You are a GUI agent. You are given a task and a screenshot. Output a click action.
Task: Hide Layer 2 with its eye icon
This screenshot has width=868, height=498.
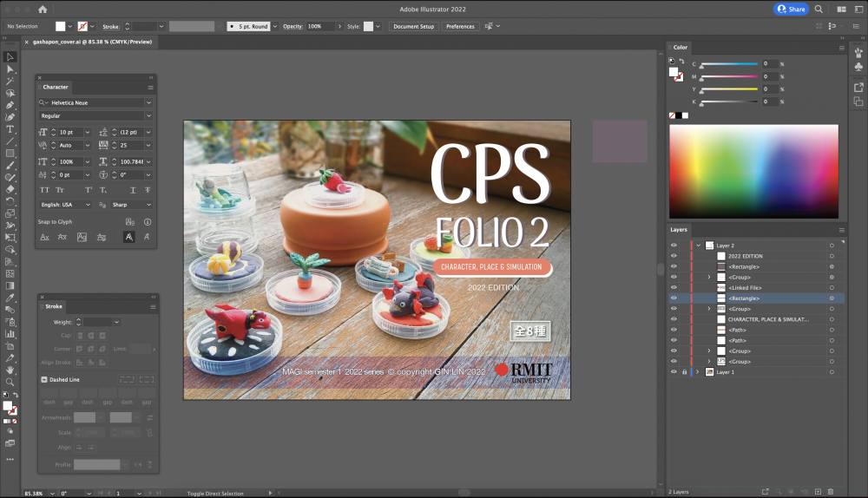pyautogui.click(x=674, y=246)
